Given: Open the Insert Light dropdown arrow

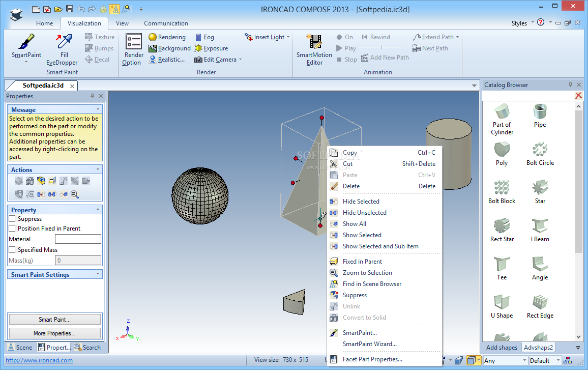Looking at the screenshot, I should pos(288,37).
